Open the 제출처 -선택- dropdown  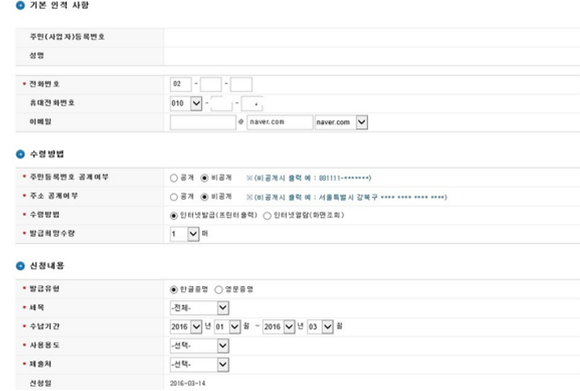[x=199, y=365]
